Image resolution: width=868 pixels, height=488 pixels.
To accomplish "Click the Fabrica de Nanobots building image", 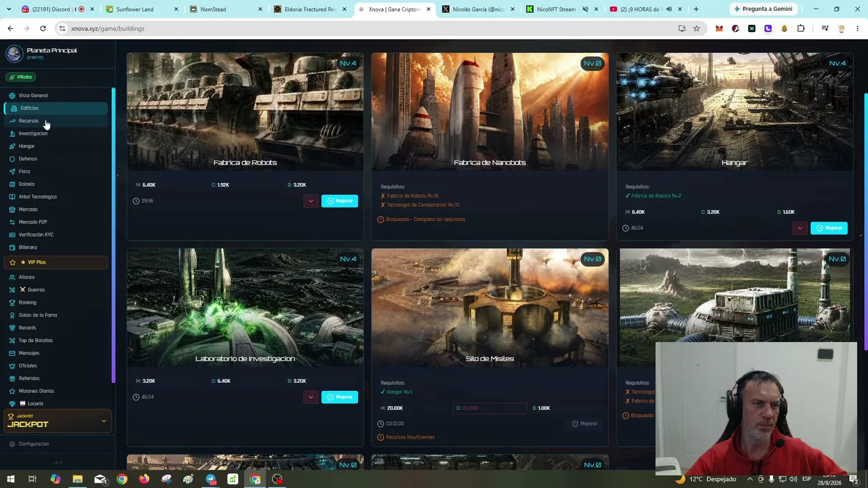I will pos(490,112).
